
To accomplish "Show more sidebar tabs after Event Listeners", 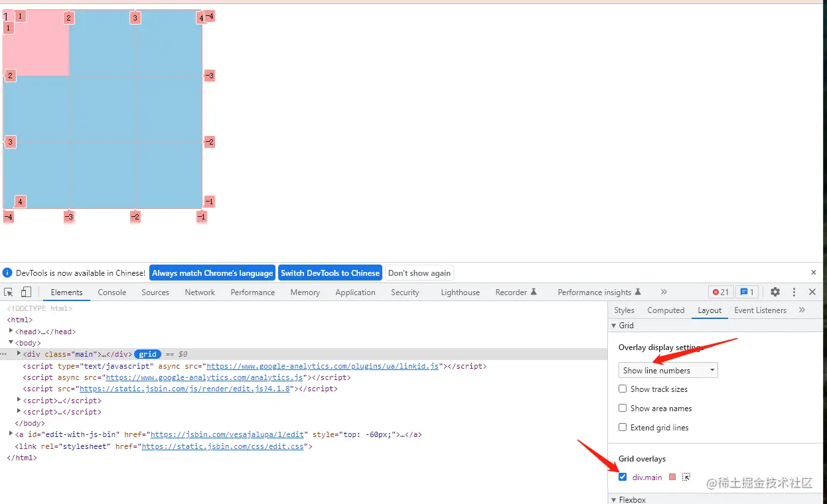I will 802,310.
